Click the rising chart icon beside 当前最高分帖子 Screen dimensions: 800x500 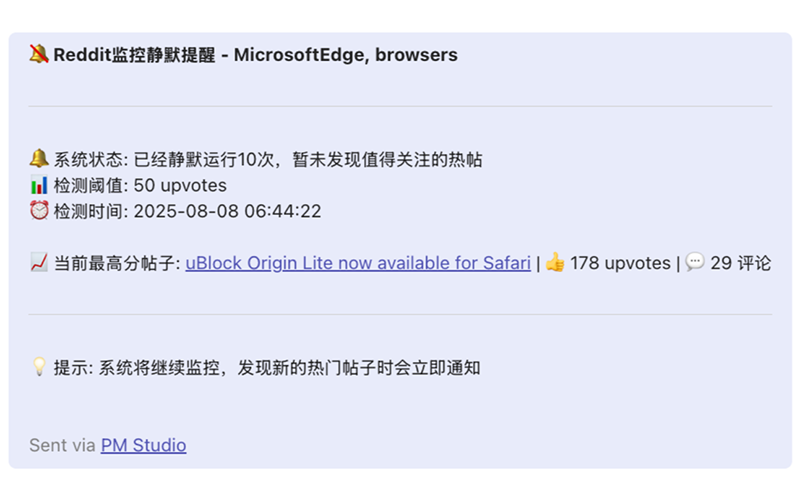click(x=39, y=263)
